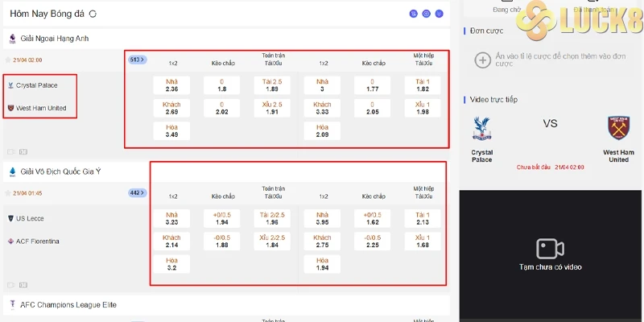Select ACF Fiorentina team name
Image resolution: width=644 pixels, height=322 pixels.
click(37, 241)
